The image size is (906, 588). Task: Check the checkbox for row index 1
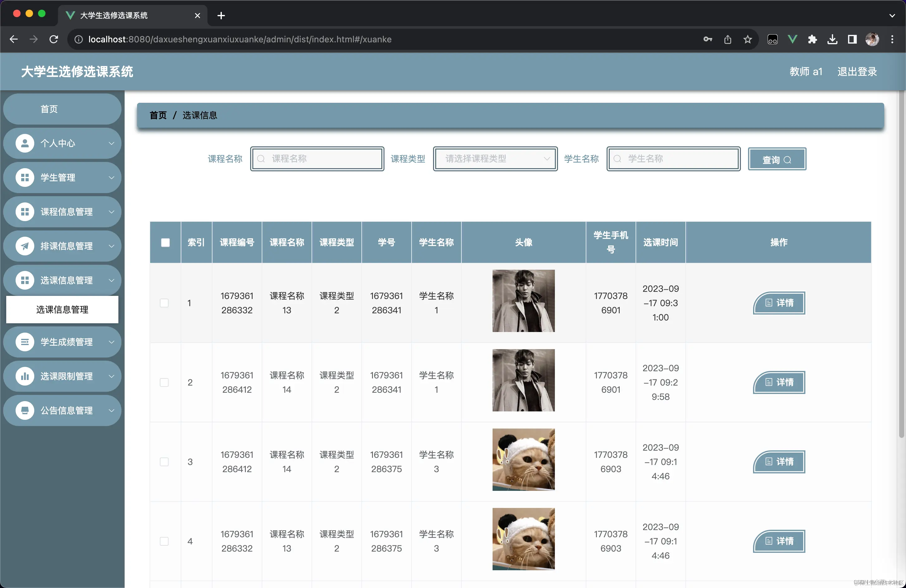pyautogui.click(x=164, y=303)
